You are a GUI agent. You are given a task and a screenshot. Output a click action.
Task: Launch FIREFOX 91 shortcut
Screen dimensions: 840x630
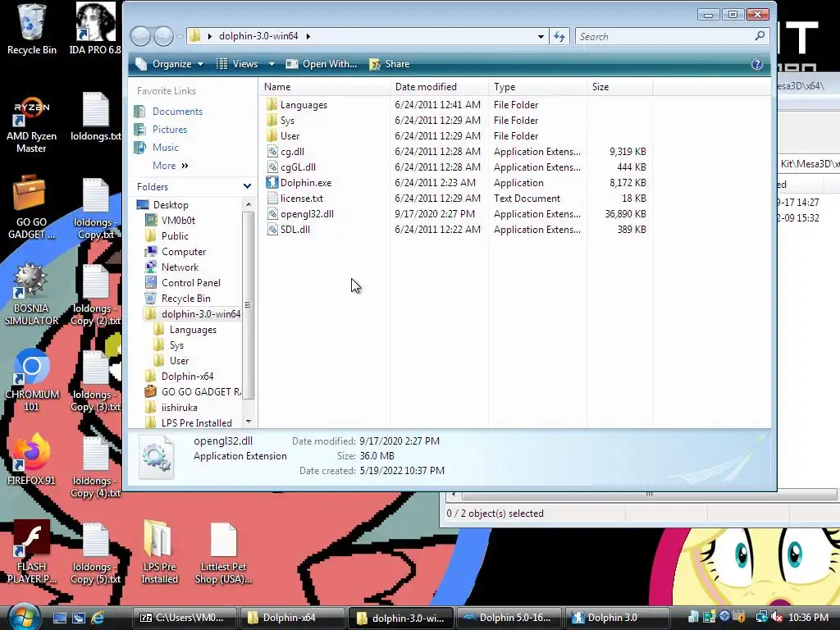click(x=31, y=461)
